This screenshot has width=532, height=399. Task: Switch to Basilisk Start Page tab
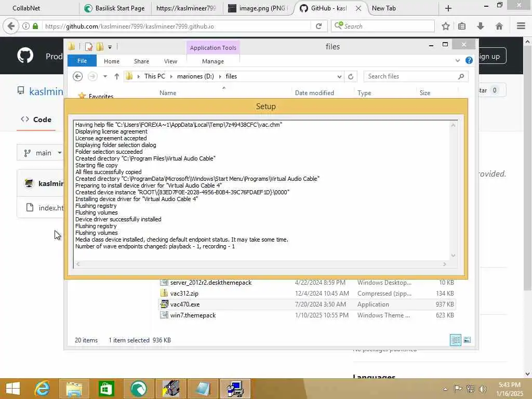pyautogui.click(x=115, y=8)
